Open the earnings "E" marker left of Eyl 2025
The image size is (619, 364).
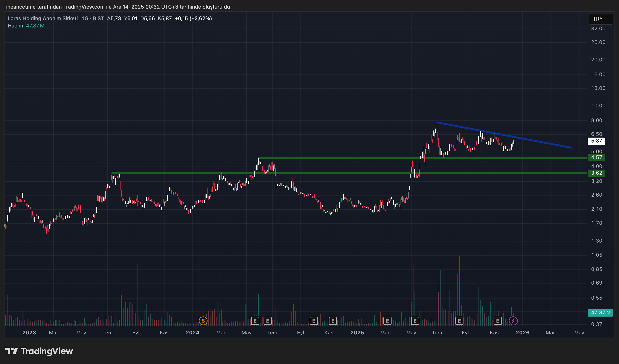(459, 321)
